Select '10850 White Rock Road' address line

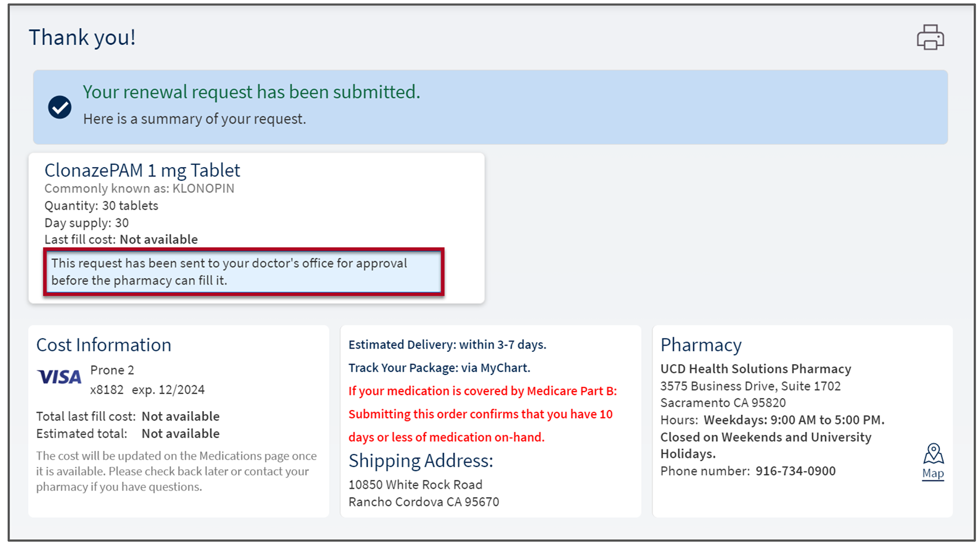pos(416,485)
